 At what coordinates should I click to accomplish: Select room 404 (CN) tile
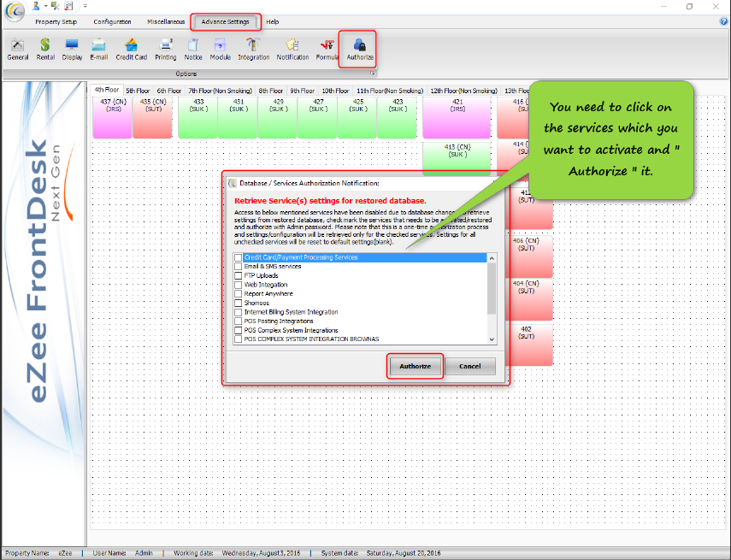coord(531,299)
